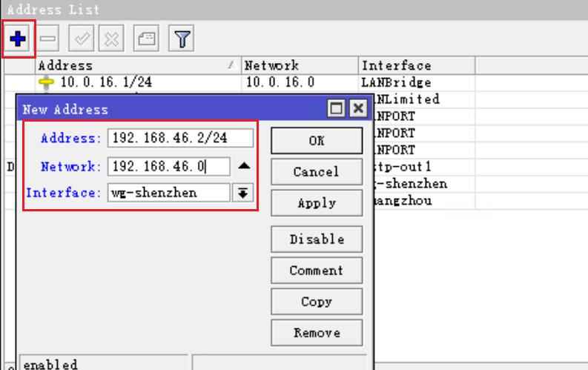This screenshot has height=370, width=588.
Task: Close the New Address dialog
Action: [358, 109]
